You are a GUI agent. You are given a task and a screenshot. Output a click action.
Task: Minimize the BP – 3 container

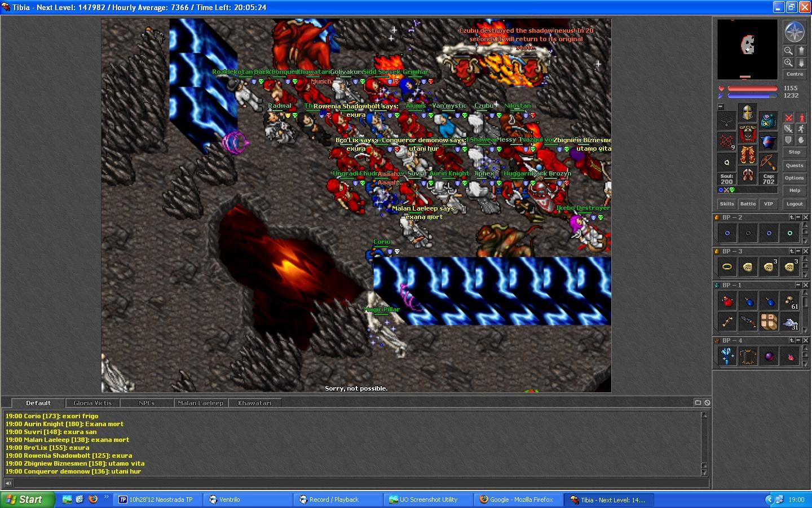(x=799, y=251)
